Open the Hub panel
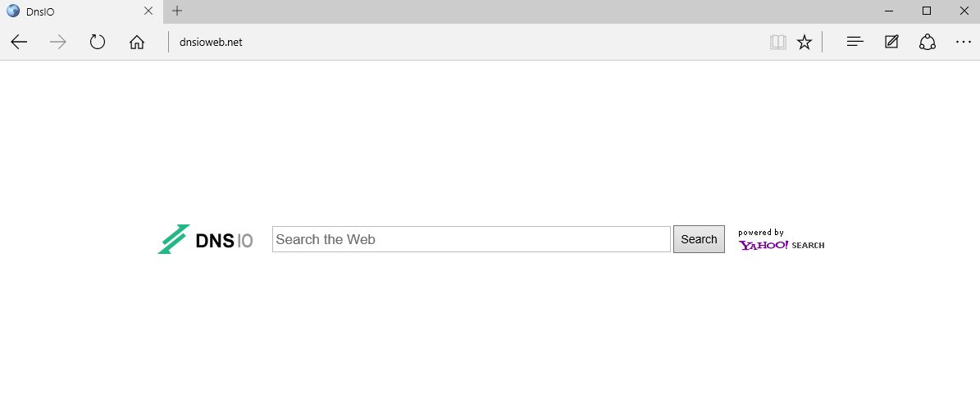This screenshot has height=403, width=980. (855, 42)
